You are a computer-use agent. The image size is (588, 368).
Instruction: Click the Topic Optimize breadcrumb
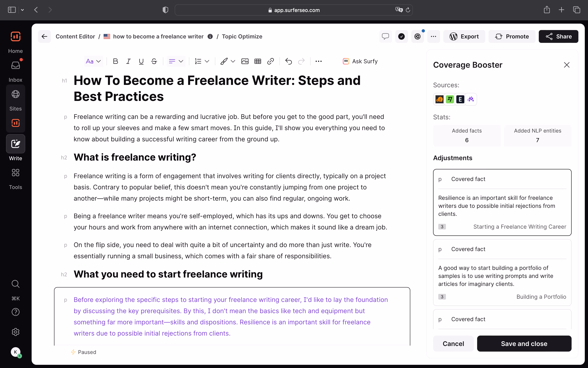pos(242,36)
